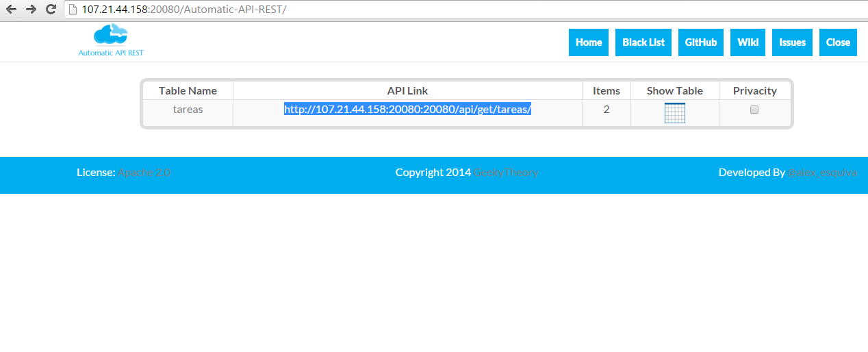Go forward with the browser forward arrow
Viewport: 868px width, 352px height.
pos(31,10)
